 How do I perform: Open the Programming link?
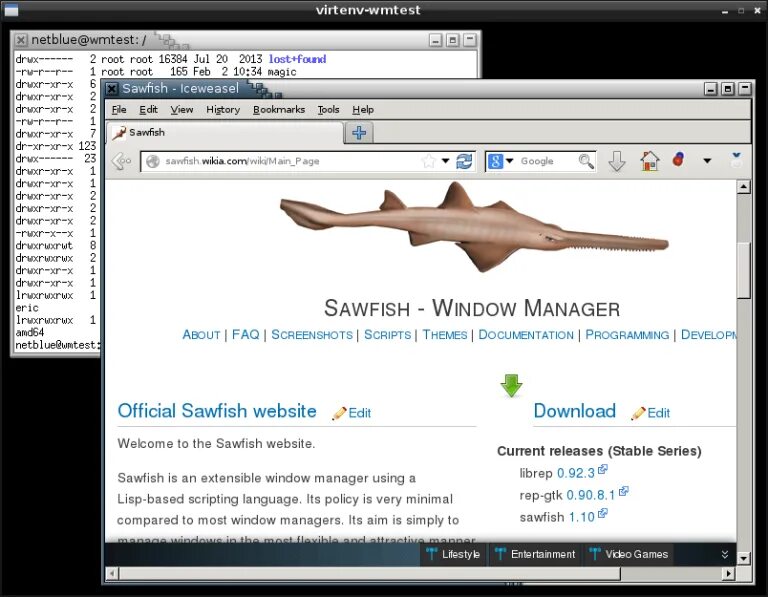pos(627,335)
